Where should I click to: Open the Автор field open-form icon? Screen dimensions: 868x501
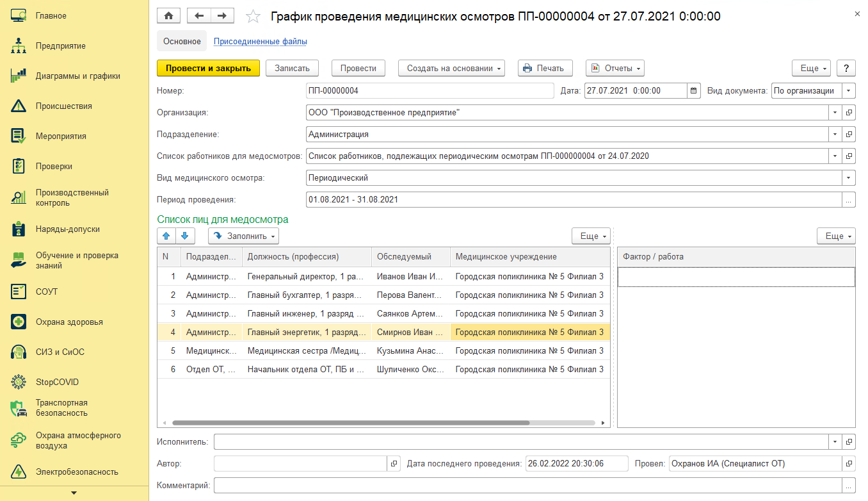click(x=394, y=463)
